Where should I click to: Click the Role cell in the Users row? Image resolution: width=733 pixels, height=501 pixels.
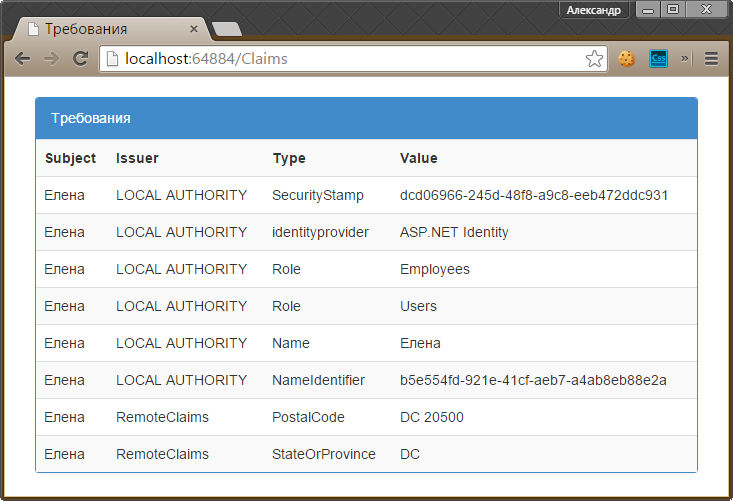(286, 306)
